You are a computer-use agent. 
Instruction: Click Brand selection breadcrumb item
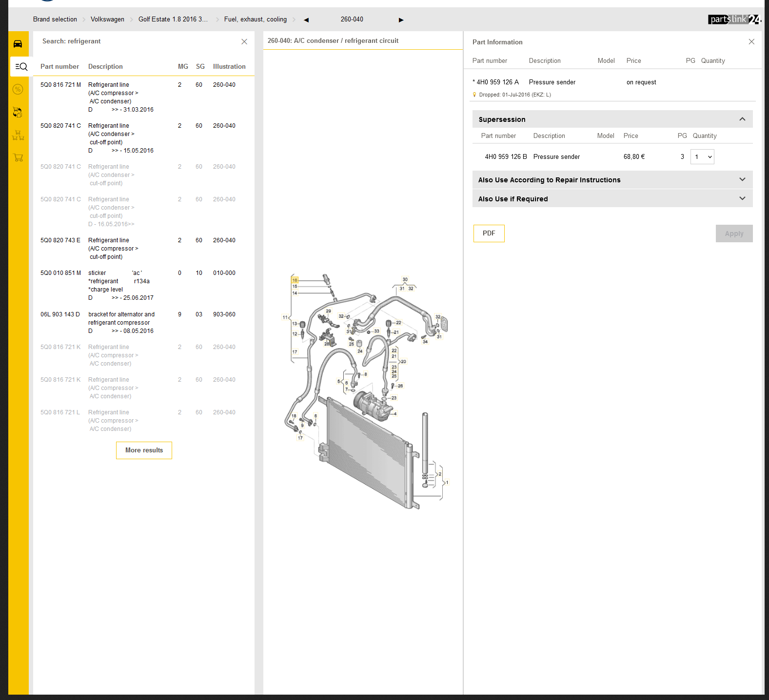(55, 19)
